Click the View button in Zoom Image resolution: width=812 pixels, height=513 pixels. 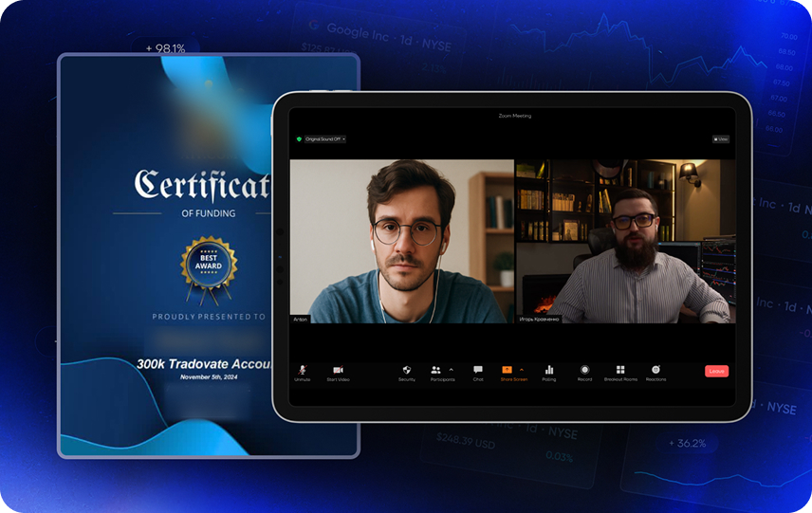click(x=721, y=139)
